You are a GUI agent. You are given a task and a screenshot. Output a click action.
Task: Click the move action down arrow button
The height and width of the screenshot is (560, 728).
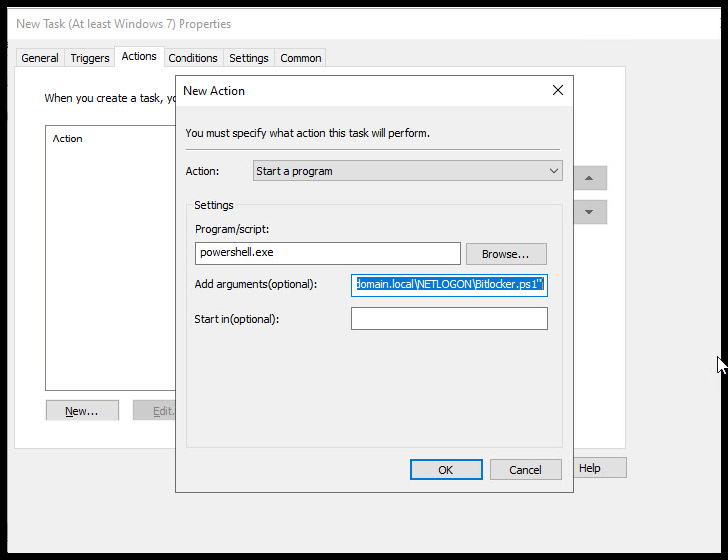[x=590, y=212]
